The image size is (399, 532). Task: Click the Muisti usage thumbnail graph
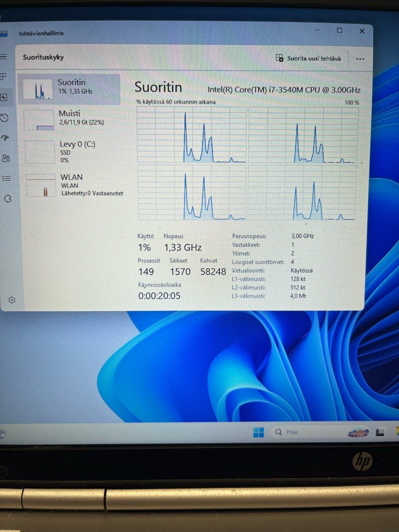tap(39, 120)
